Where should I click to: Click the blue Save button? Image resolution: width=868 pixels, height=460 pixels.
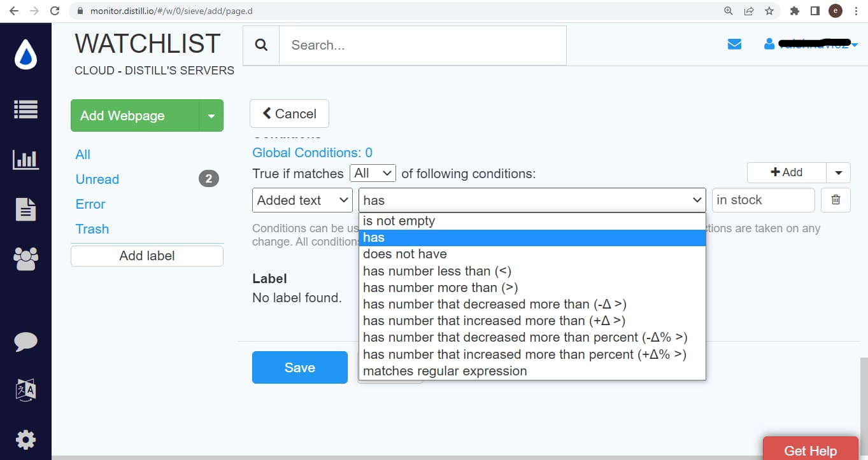tap(299, 367)
